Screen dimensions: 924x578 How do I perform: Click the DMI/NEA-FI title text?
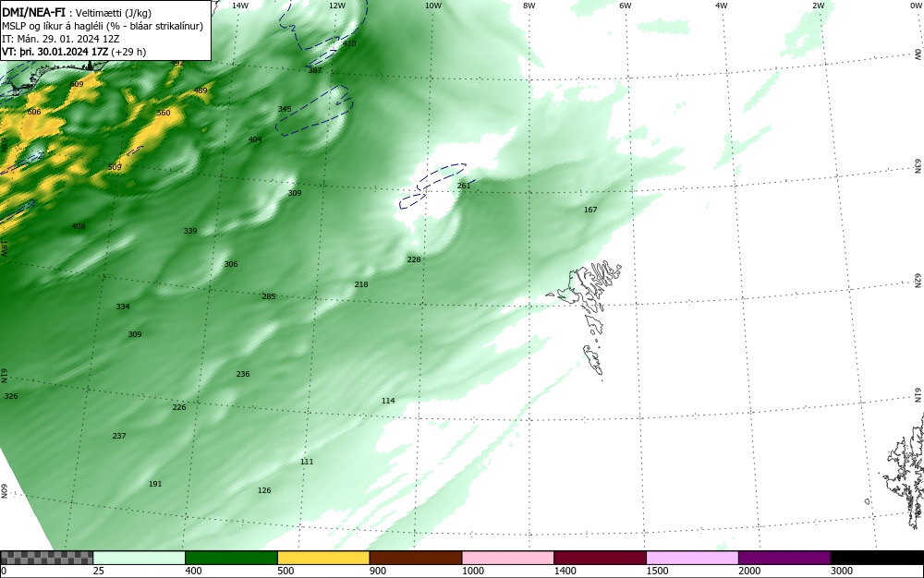click(x=33, y=12)
